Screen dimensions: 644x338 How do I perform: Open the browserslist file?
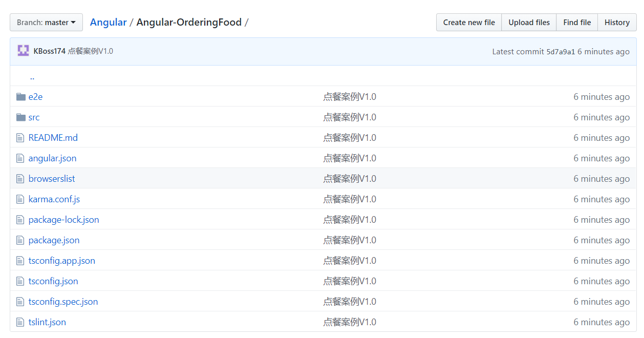52,179
